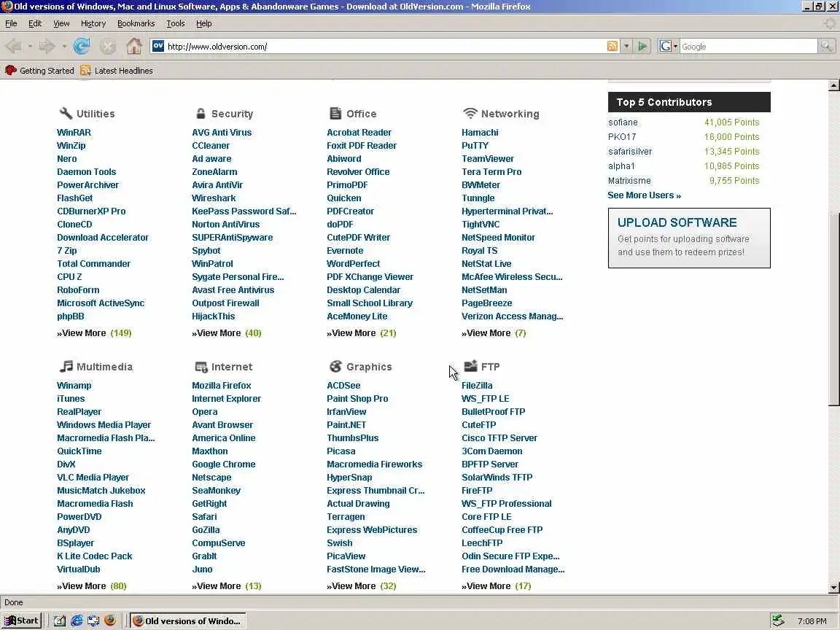Open the Windows Start menu
This screenshot has width=840, height=630.
pyautogui.click(x=22, y=621)
